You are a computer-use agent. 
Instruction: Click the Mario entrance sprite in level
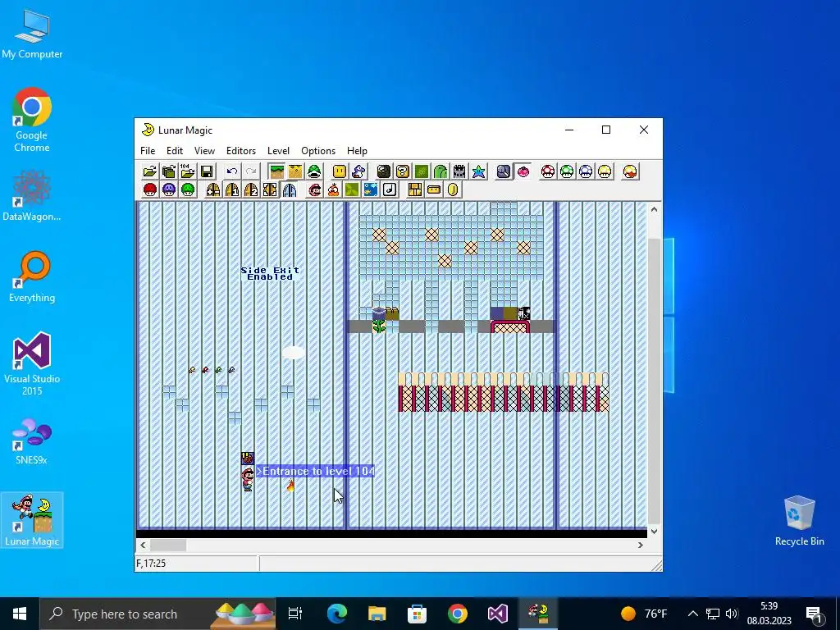tap(248, 479)
